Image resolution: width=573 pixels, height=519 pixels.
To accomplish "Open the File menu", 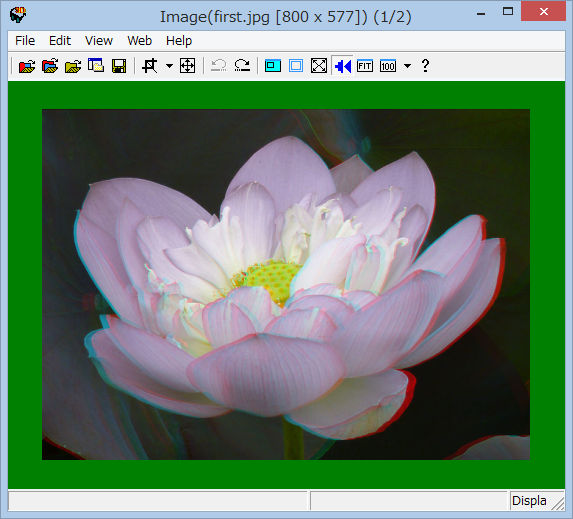I will coord(25,41).
